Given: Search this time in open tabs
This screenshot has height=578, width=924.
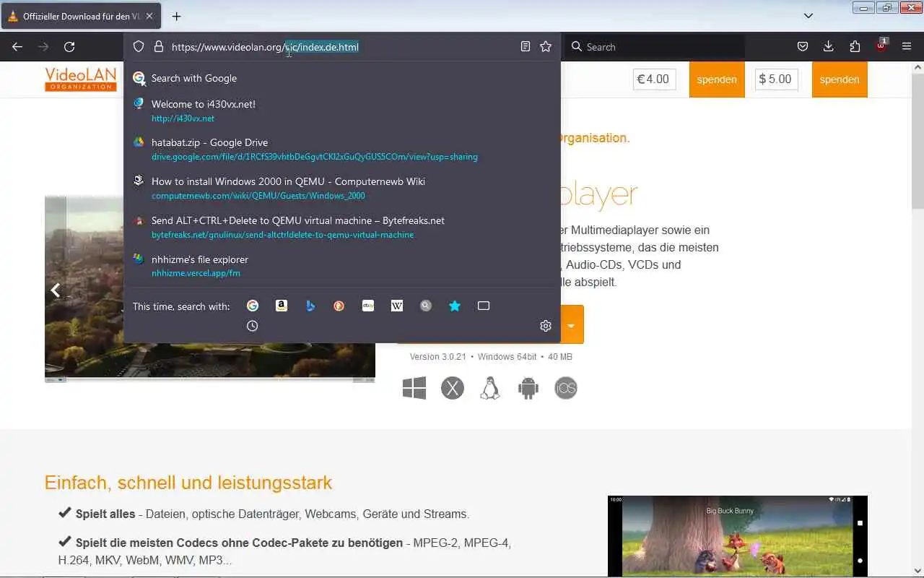Looking at the screenshot, I should click(484, 306).
